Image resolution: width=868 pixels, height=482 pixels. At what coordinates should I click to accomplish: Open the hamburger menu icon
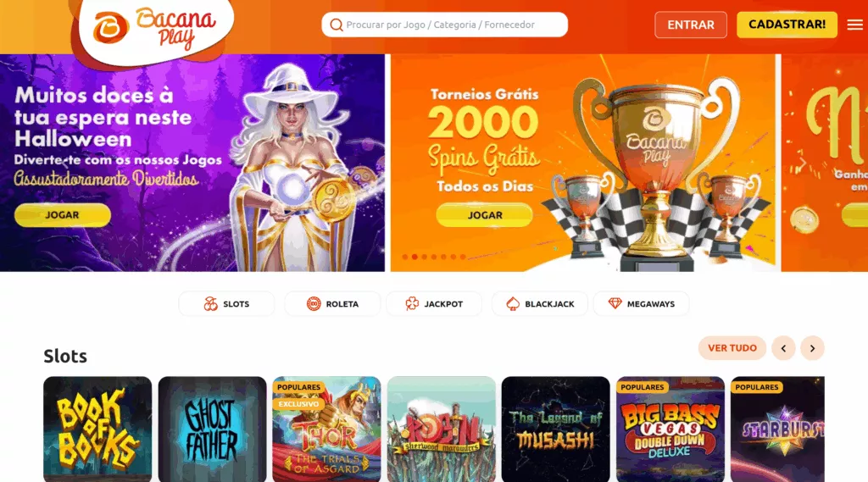854,25
